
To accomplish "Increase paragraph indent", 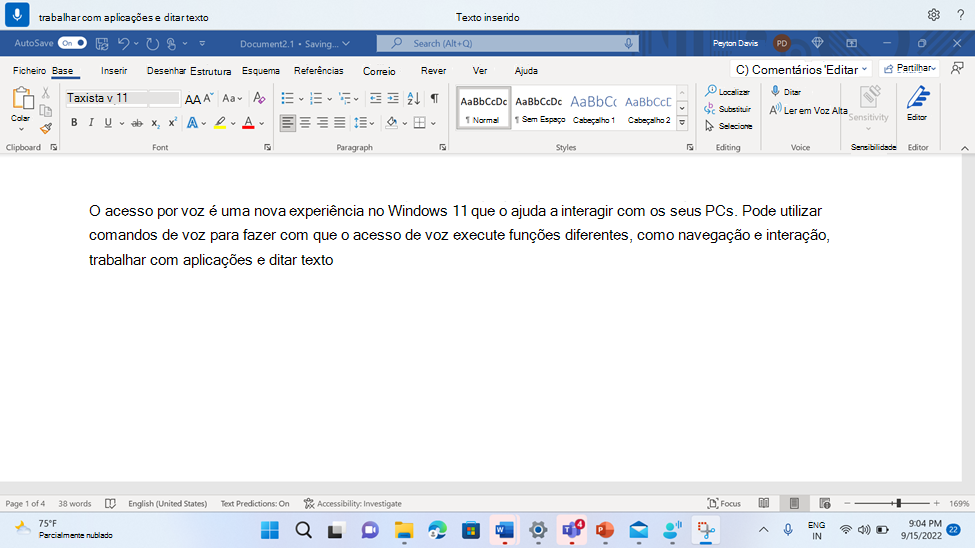I will click(393, 98).
